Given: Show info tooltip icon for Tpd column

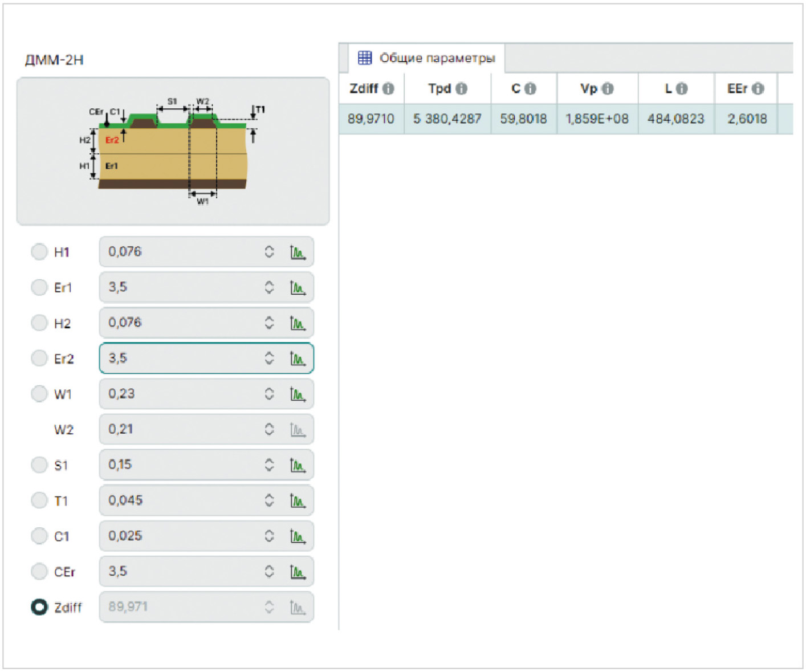Looking at the screenshot, I should [462, 89].
